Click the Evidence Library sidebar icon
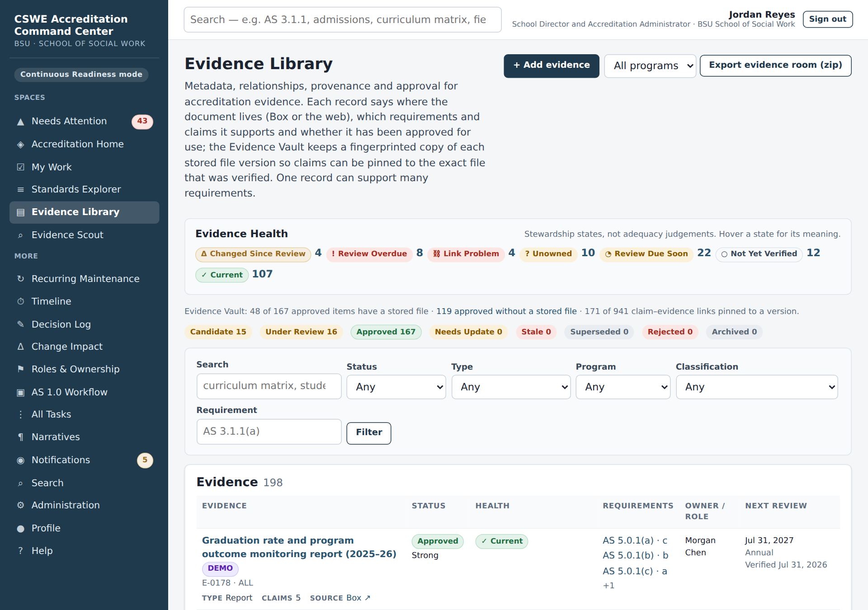The image size is (868, 610). coord(20,212)
